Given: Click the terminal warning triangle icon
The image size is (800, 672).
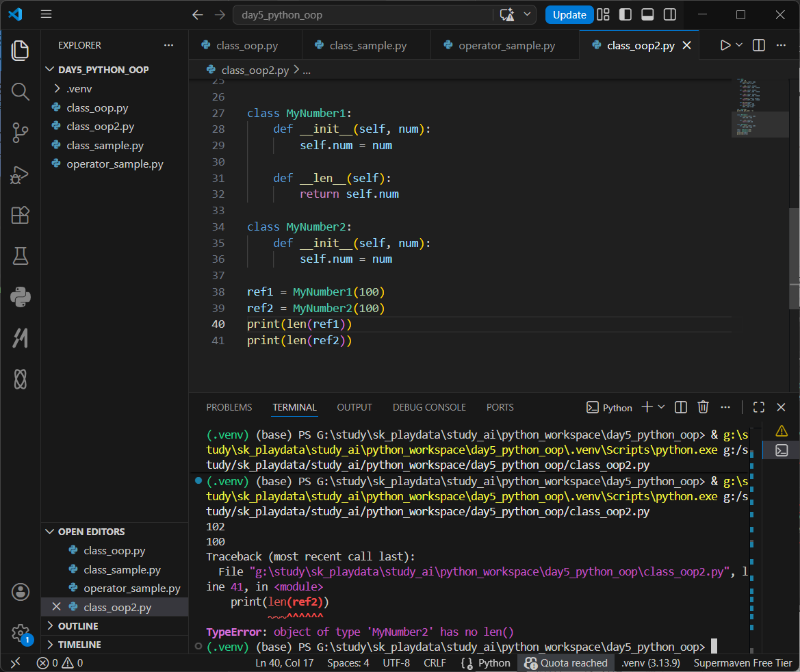Looking at the screenshot, I should [x=781, y=431].
